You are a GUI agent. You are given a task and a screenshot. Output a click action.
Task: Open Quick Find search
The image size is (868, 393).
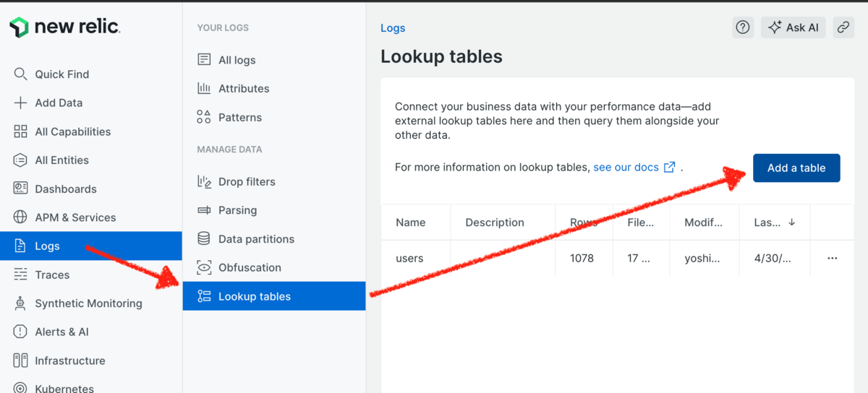pyautogui.click(x=62, y=74)
